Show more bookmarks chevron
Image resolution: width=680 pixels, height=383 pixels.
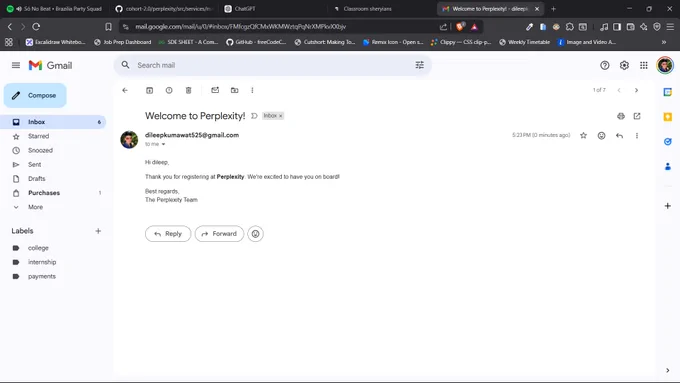[664, 42]
